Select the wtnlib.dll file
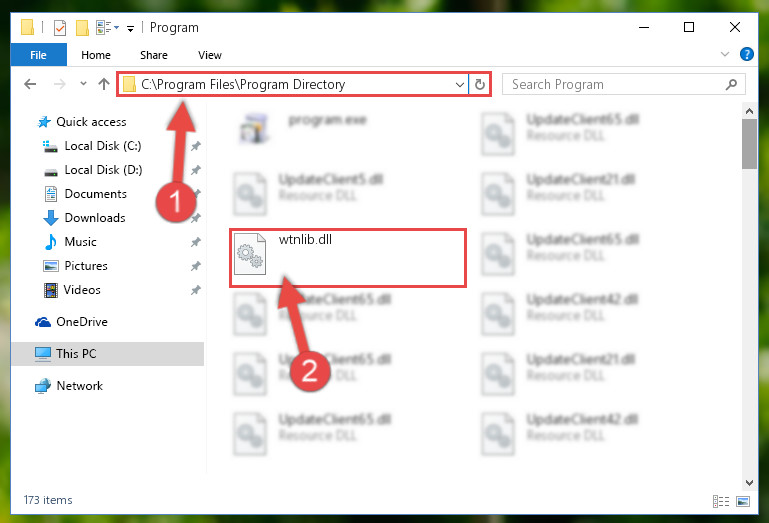This screenshot has height=523, width=769. (348, 258)
